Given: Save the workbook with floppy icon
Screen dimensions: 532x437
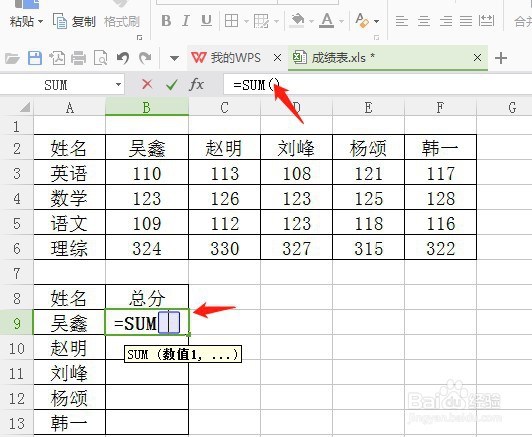Looking at the screenshot, I should [35, 58].
